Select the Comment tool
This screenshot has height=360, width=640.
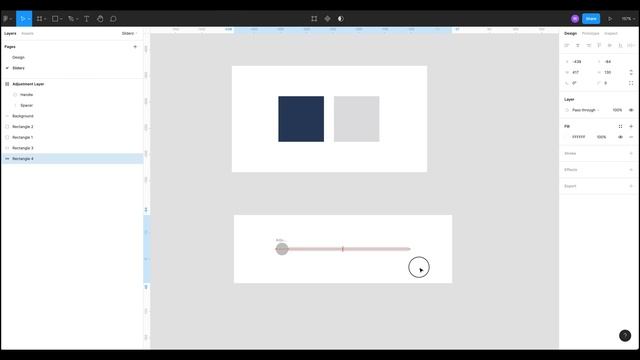[113, 19]
